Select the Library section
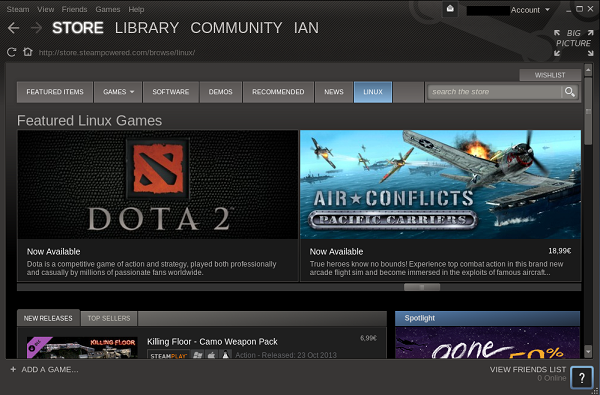 point(147,28)
